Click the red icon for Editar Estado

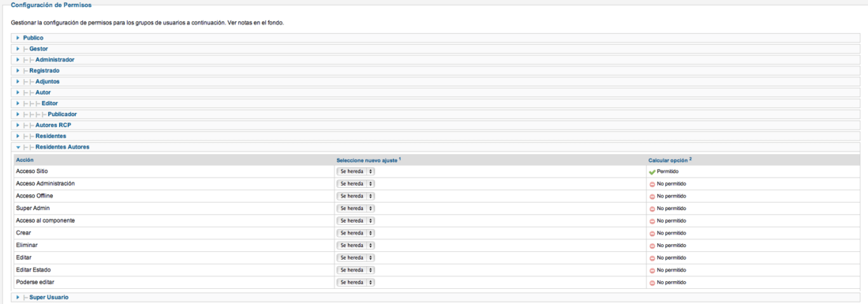click(652, 270)
